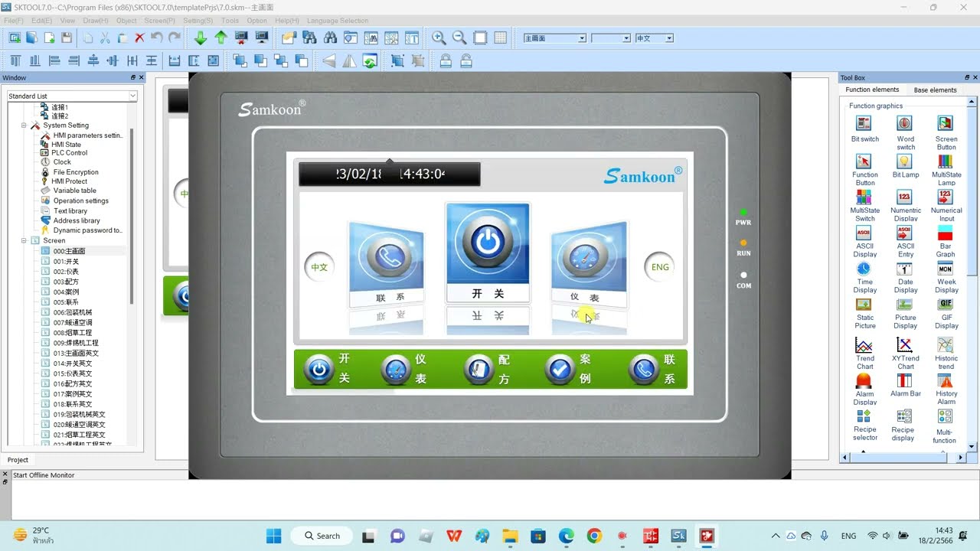Open the Screen(P) menu
Screen dimensions: 980x551
coord(159,21)
